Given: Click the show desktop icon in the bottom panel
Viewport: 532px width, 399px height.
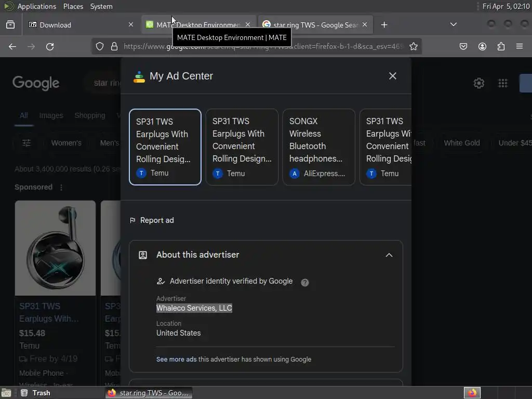Looking at the screenshot, I should click(x=6, y=393).
